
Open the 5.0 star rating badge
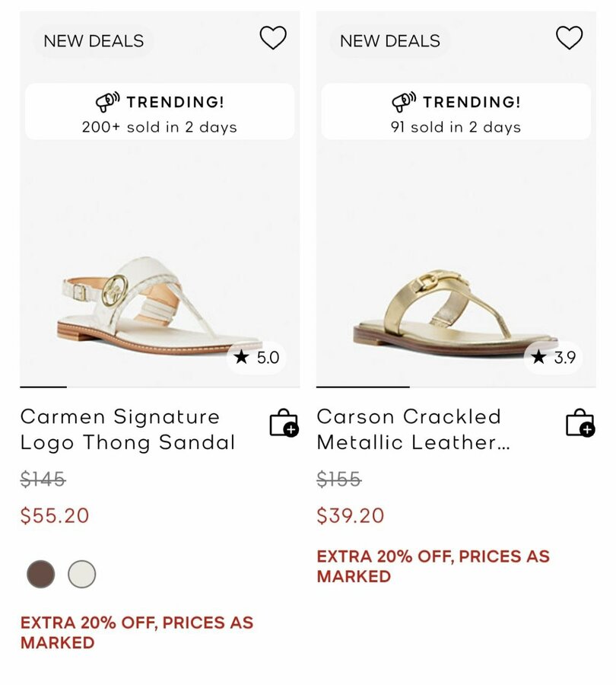tap(257, 357)
